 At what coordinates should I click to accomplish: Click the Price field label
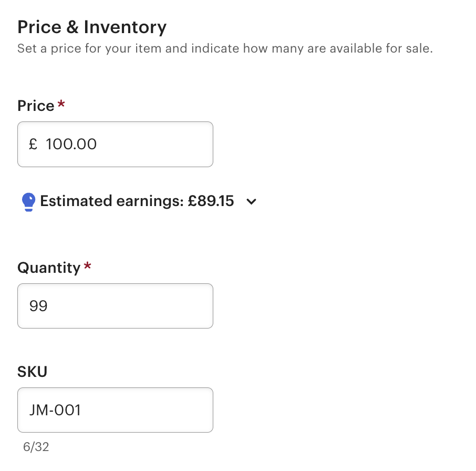(36, 106)
